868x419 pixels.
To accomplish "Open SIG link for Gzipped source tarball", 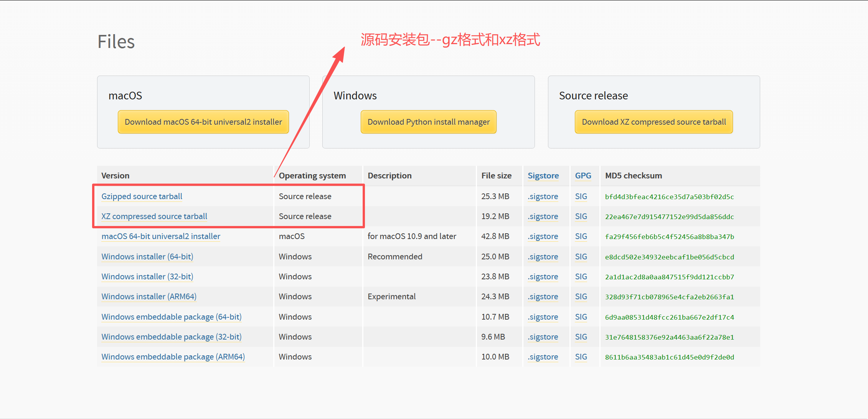I will pyautogui.click(x=581, y=196).
